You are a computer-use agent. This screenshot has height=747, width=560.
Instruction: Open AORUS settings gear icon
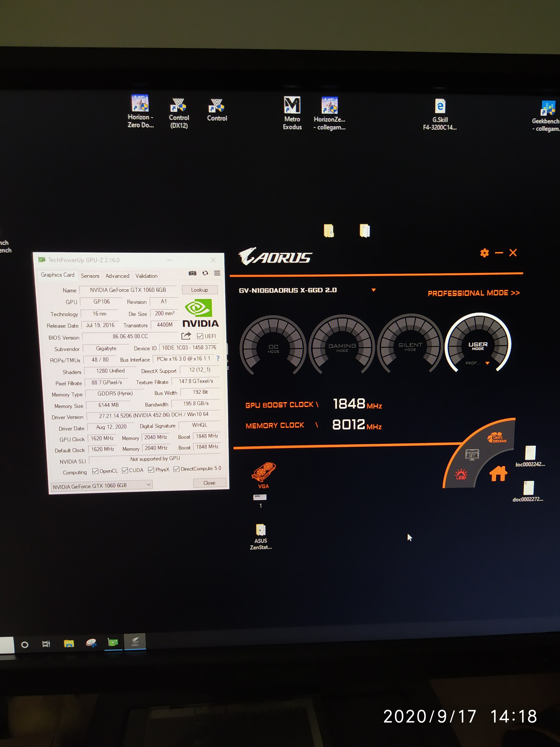(x=484, y=253)
